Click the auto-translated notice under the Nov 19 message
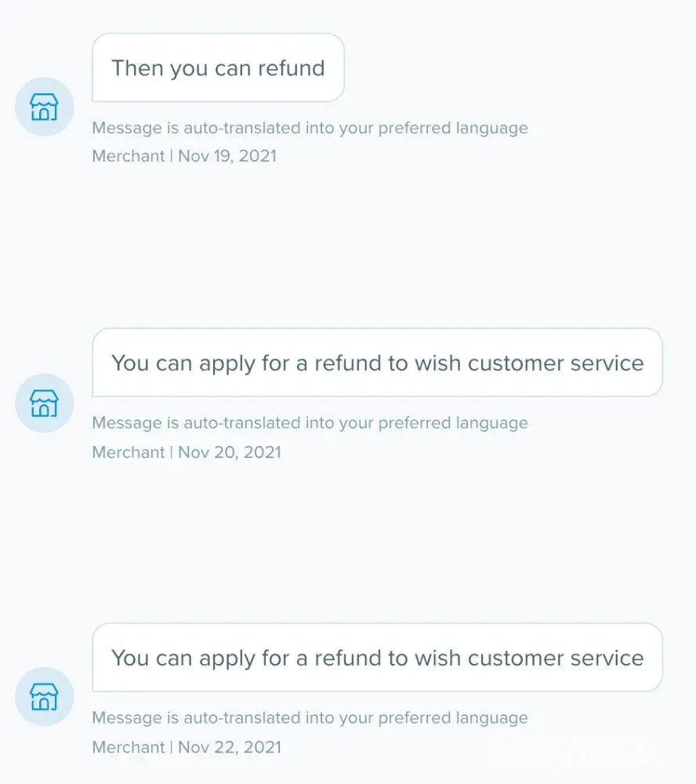Screen dimensions: 696x784 tap(310, 128)
